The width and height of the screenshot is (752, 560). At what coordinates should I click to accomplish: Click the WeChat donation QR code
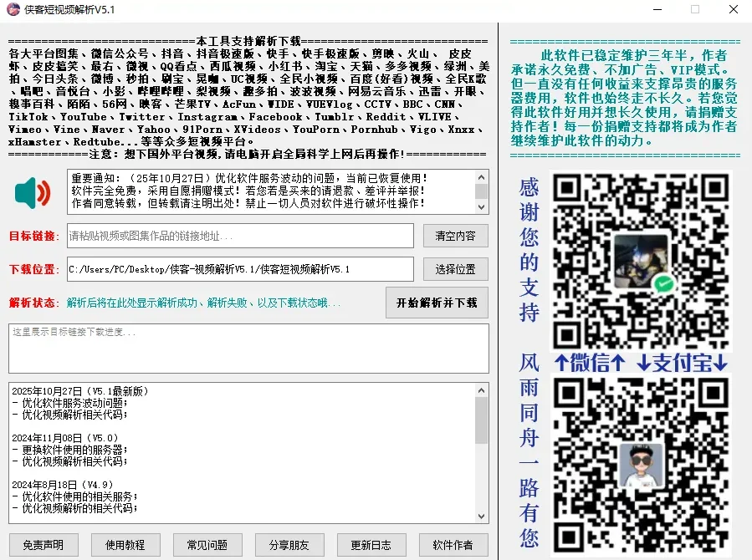point(641,261)
